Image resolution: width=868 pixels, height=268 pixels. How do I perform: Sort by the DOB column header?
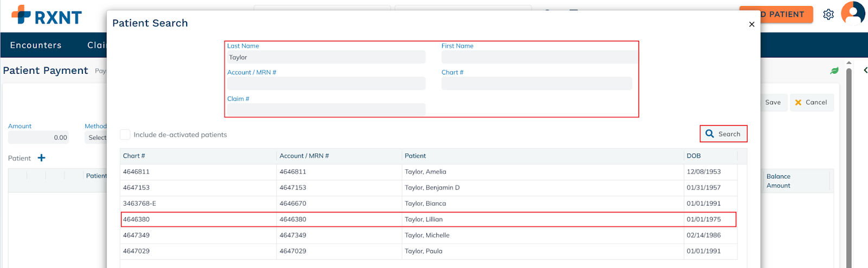[x=694, y=156]
